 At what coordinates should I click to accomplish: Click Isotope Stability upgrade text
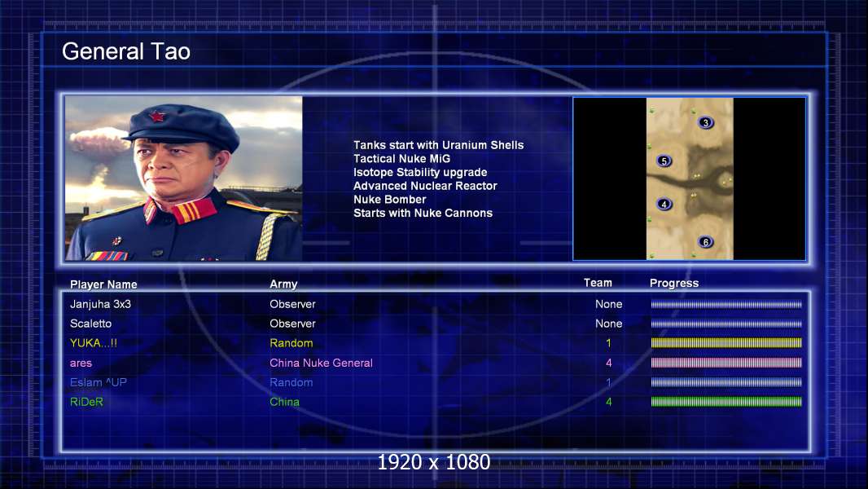pyautogui.click(x=420, y=172)
